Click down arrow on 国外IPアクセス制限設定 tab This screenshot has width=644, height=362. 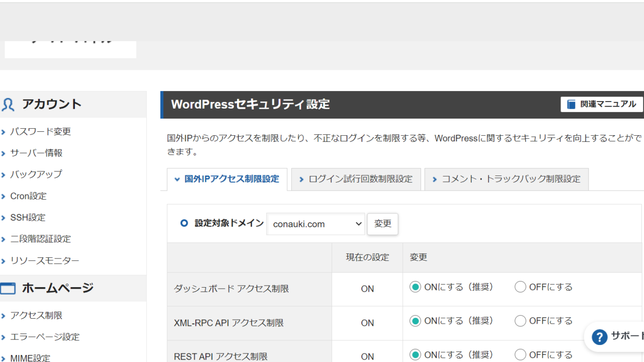pyautogui.click(x=177, y=179)
